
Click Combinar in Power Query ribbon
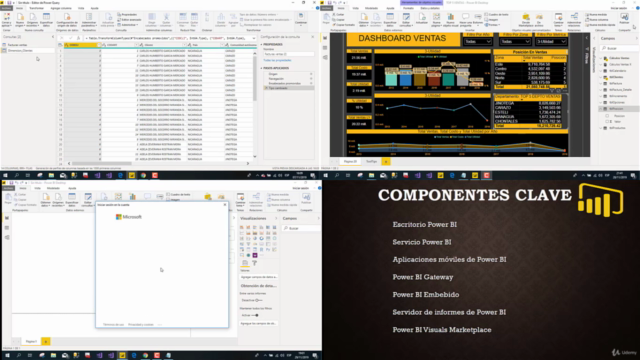coord(301,20)
